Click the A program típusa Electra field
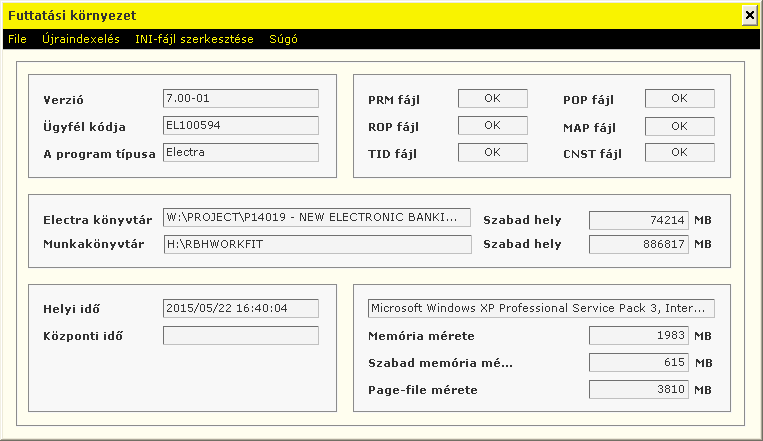 click(241, 152)
